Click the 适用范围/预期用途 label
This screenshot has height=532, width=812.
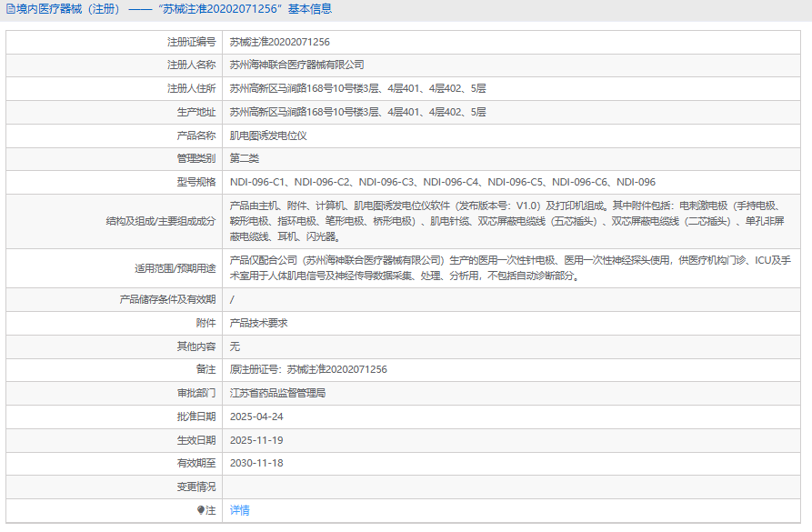[175, 268]
